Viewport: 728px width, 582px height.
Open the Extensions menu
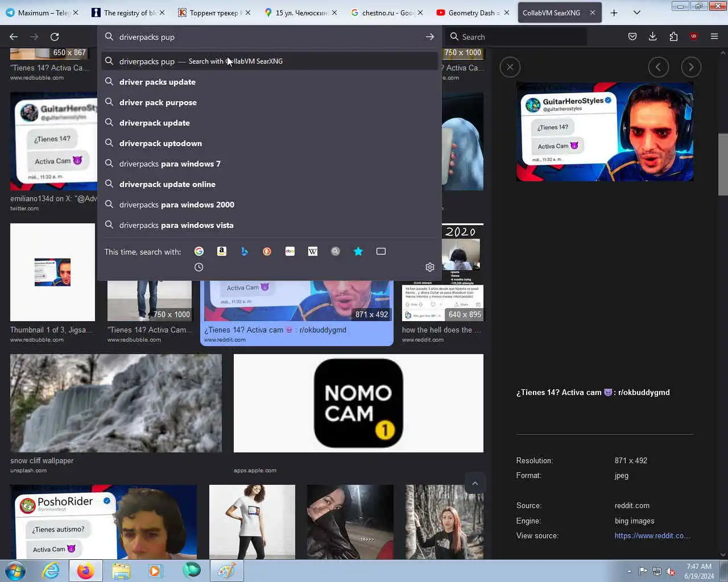point(673,37)
